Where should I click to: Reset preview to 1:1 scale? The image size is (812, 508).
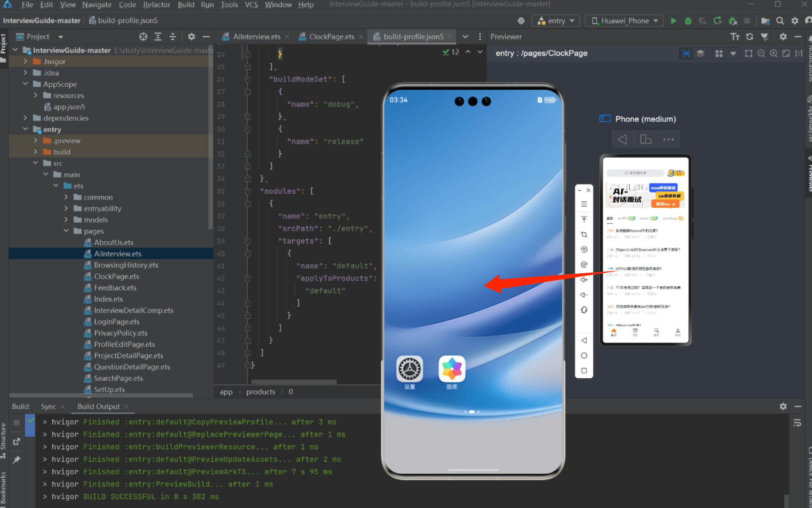coord(798,53)
